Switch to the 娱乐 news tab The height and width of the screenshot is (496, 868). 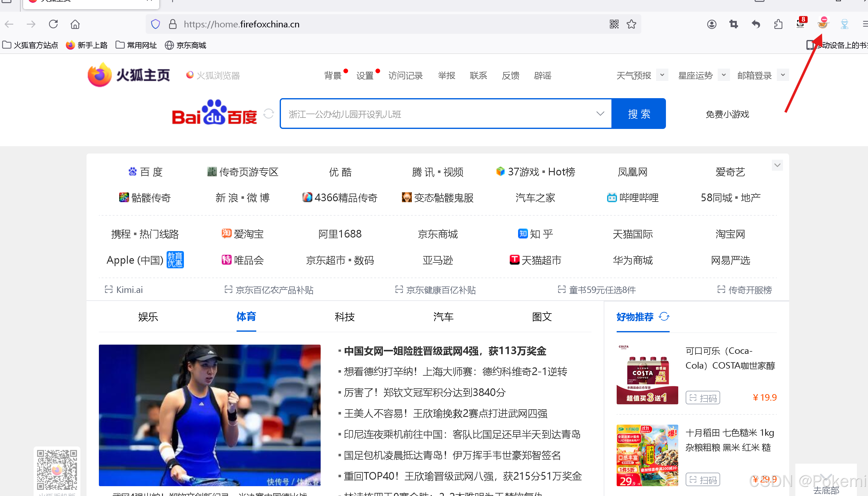tap(148, 317)
